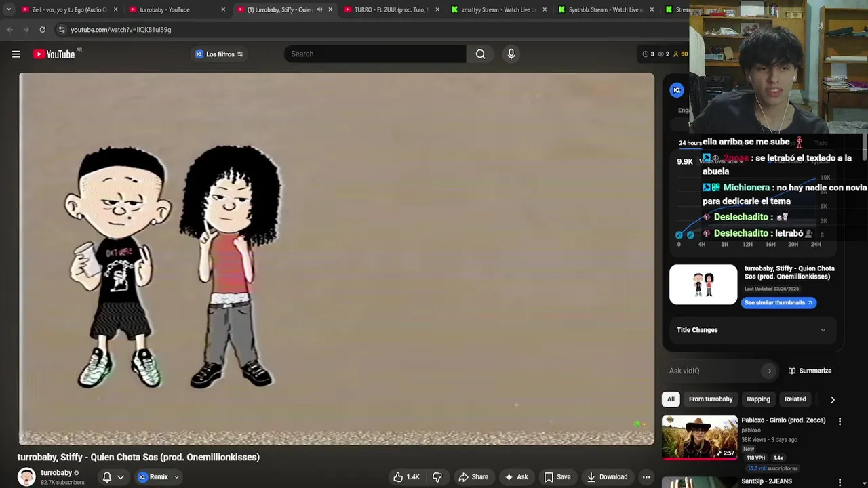Viewport: 868px width, 488px height.
Task: Go forward with browser forward arrow
Action: point(26,30)
